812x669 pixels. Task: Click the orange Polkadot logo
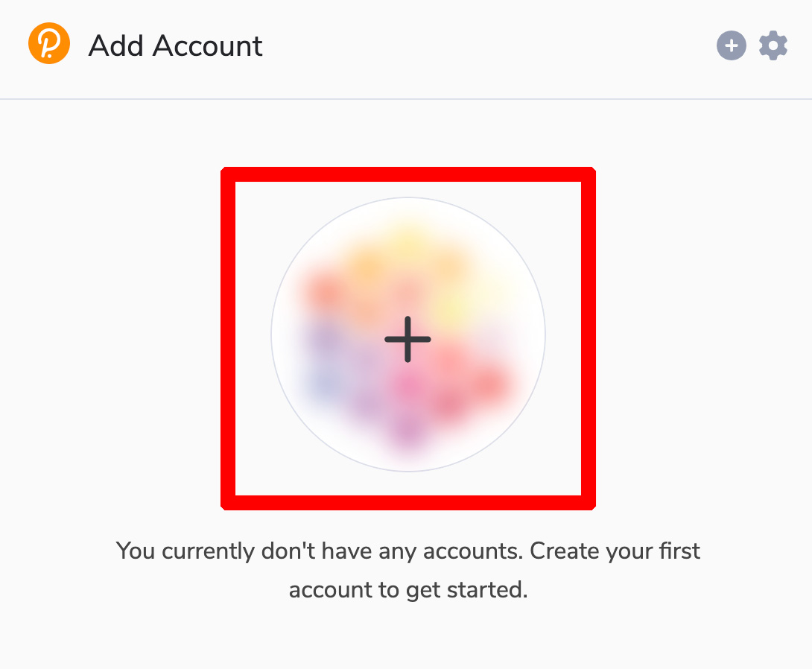[49, 43]
